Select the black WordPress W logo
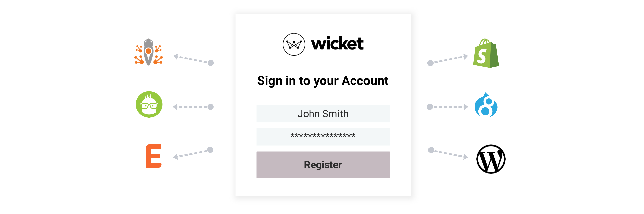Image resolution: width=644 pixels, height=214 pixels. point(491,159)
